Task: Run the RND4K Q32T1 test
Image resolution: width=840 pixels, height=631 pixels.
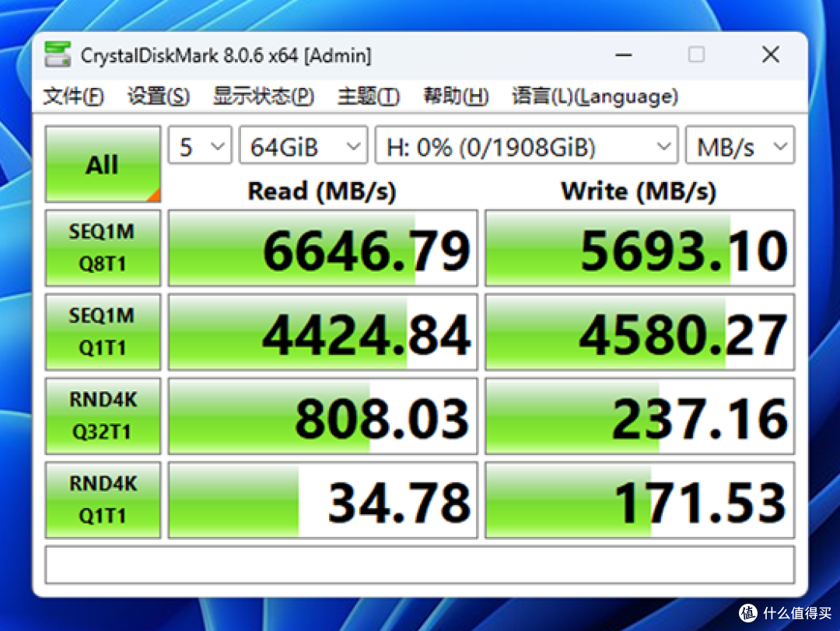Action: [x=103, y=416]
